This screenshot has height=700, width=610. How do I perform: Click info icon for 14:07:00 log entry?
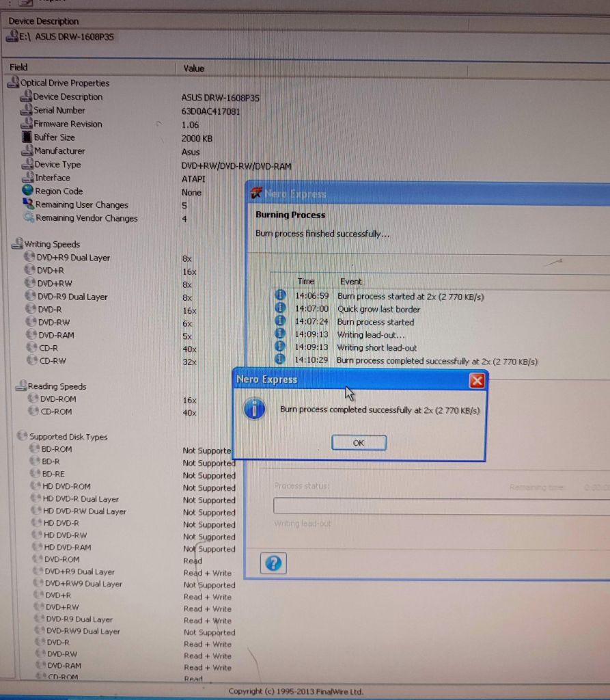click(280, 308)
